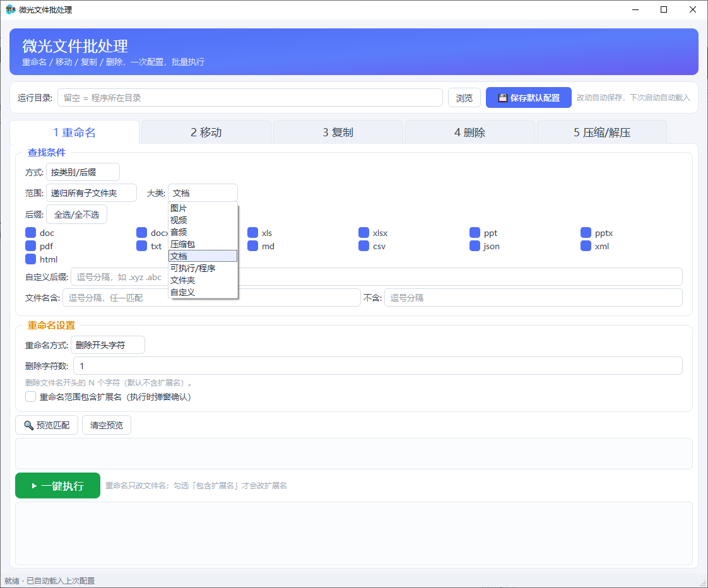Image resolution: width=708 pixels, height=588 pixels.
Task: Go to the 4 删除 tab
Action: click(470, 132)
